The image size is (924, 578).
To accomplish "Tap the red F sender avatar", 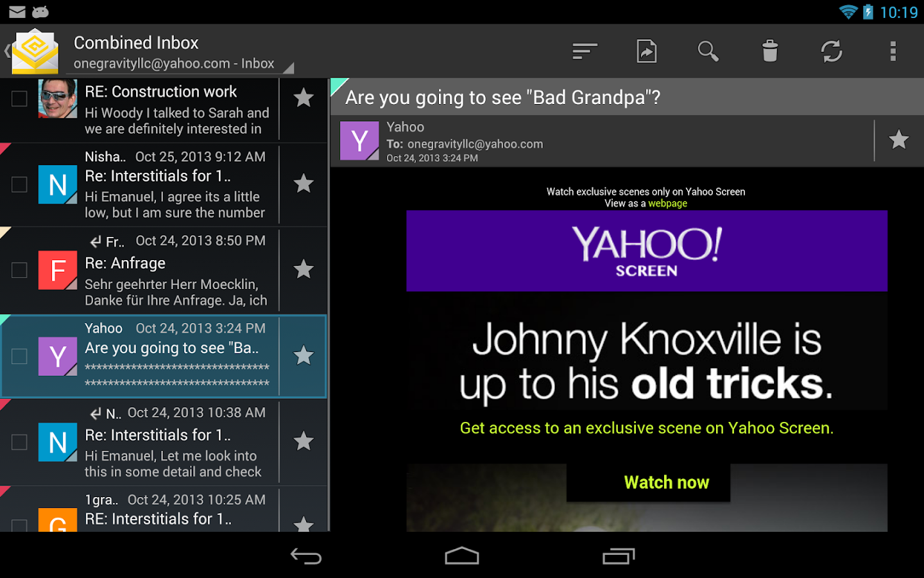I will (x=58, y=270).
